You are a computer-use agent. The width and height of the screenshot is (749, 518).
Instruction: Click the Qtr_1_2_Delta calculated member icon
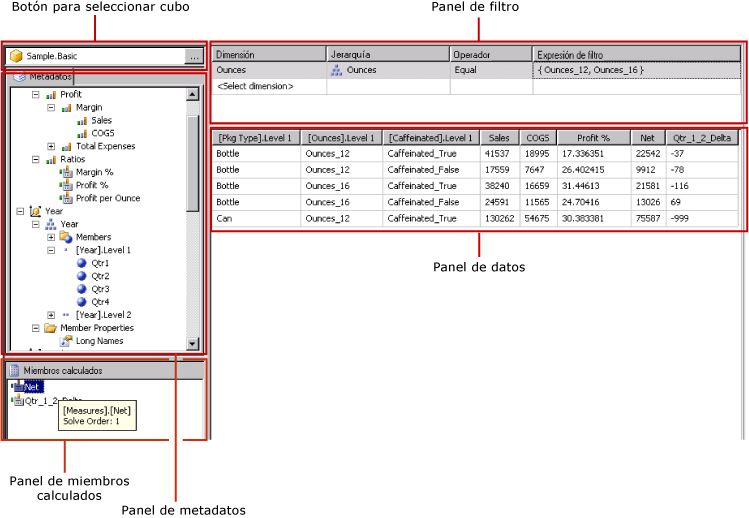click(18, 400)
